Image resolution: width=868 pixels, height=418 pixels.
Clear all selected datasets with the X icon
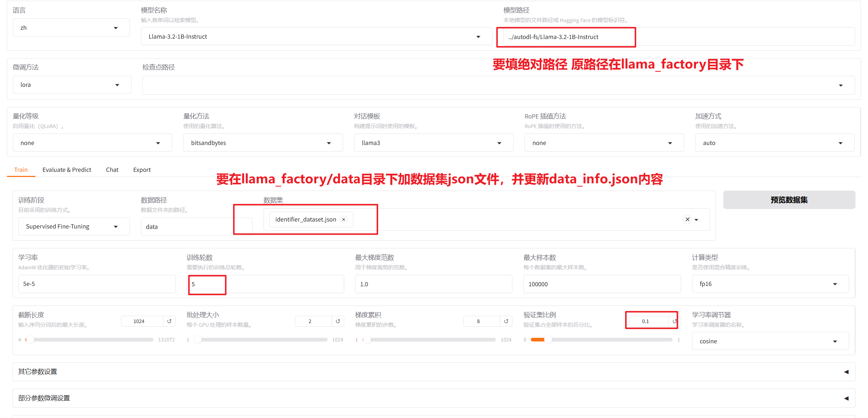pos(687,219)
